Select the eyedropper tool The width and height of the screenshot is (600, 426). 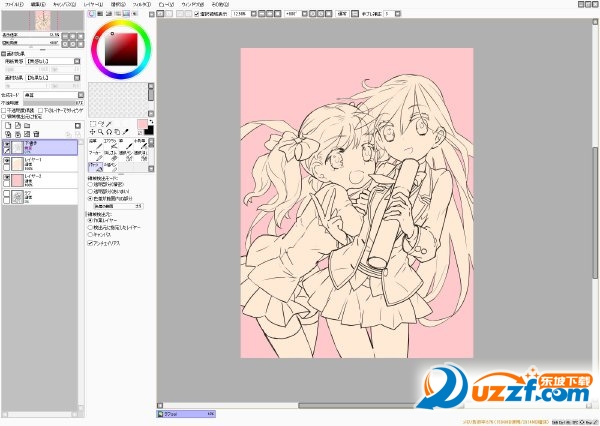126,132
